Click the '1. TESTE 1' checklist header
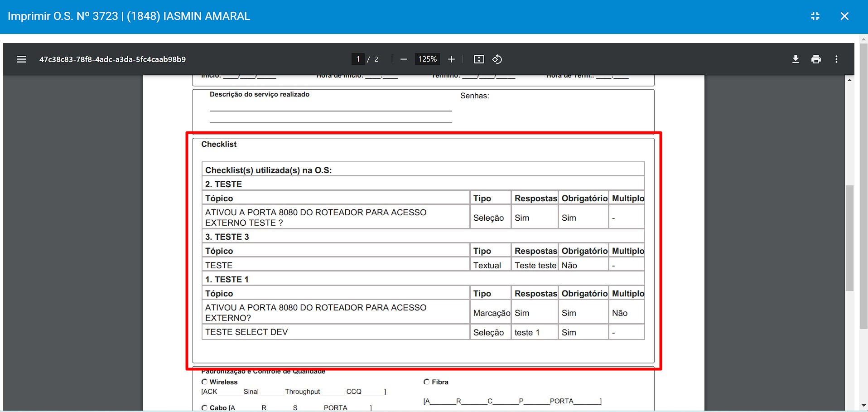 tap(227, 280)
